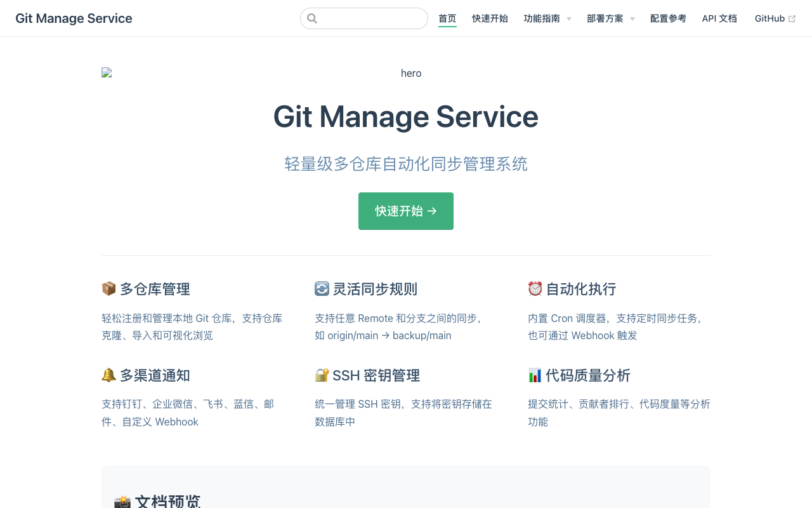Expand the 功能指南 dropdown menu
Image resolution: width=812 pixels, height=508 pixels.
tap(547, 18)
